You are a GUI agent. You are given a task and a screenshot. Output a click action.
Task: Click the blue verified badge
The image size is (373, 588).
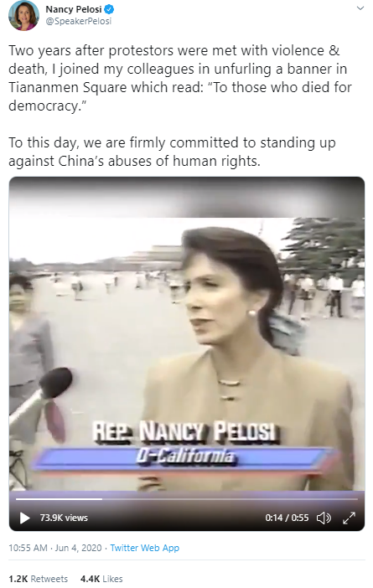109,9
